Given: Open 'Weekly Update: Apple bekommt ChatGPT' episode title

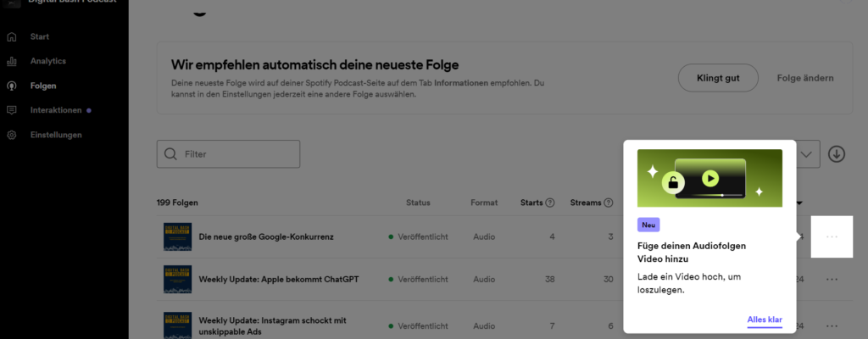Looking at the screenshot, I should 285,279.
